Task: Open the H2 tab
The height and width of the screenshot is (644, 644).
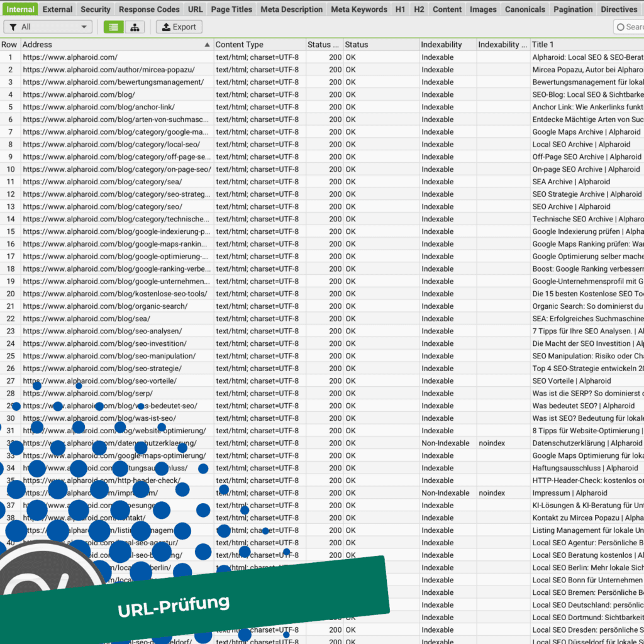Action: [419, 9]
